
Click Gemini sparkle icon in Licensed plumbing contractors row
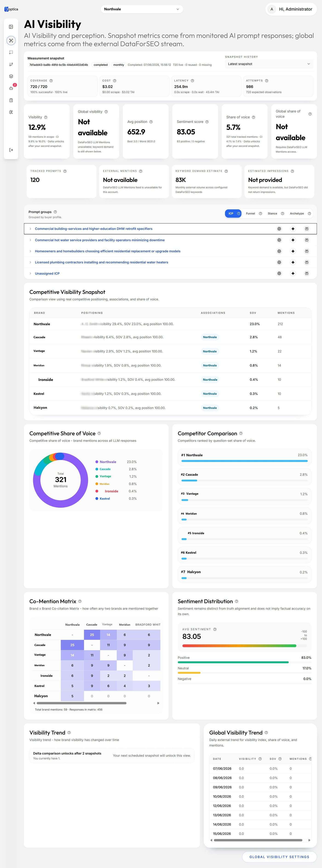pyautogui.click(x=293, y=262)
